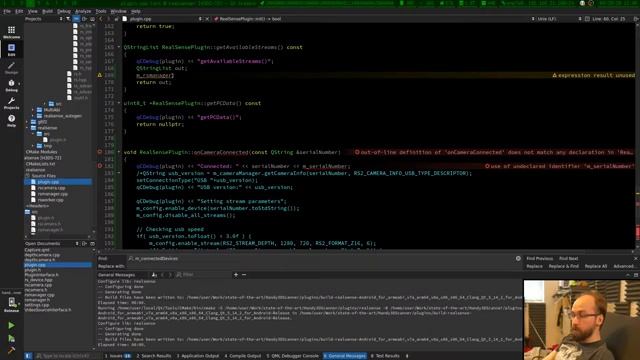
Task: Open the Tools menu
Action: click(x=101, y=11)
